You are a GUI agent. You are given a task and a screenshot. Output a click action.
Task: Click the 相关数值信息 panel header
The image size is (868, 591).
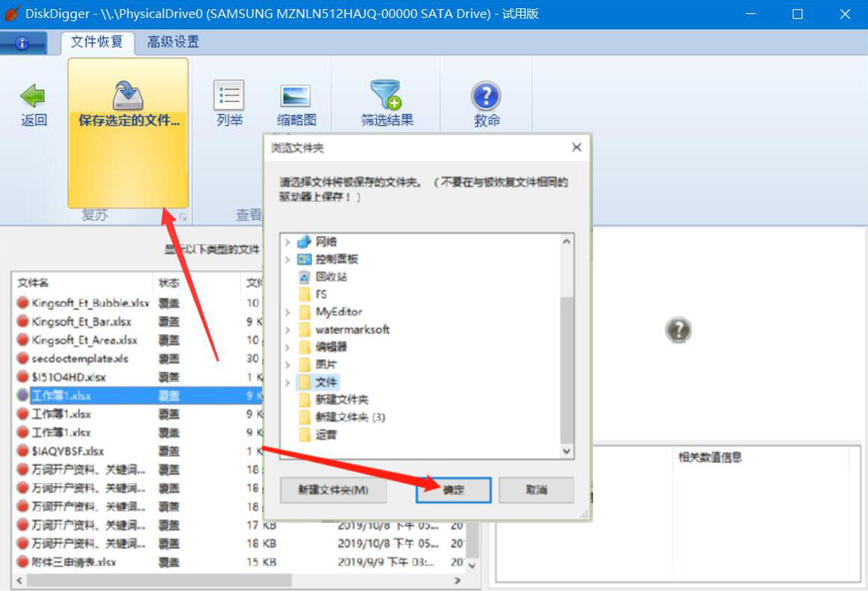[710, 458]
